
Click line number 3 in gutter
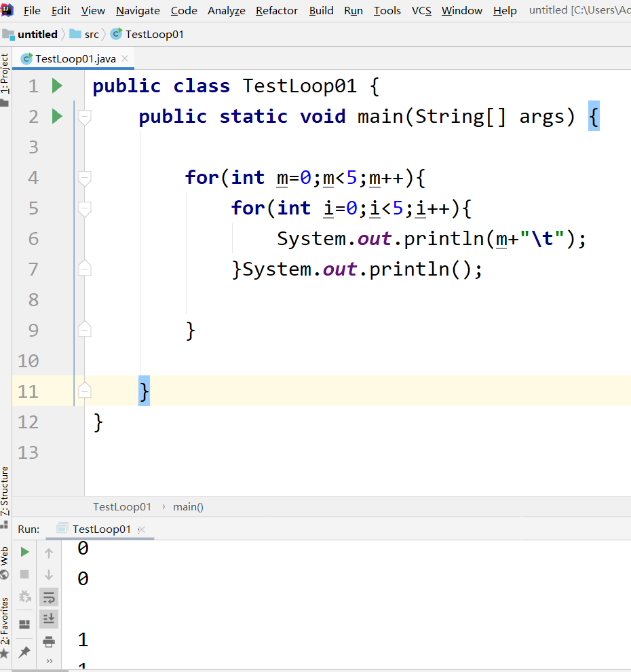pyautogui.click(x=33, y=147)
